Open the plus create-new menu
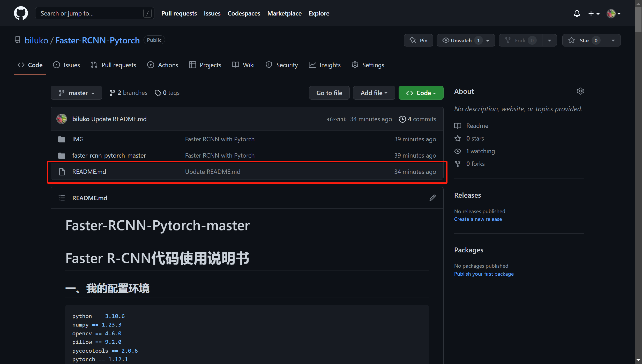This screenshot has height=364, width=642. [x=594, y=13]
